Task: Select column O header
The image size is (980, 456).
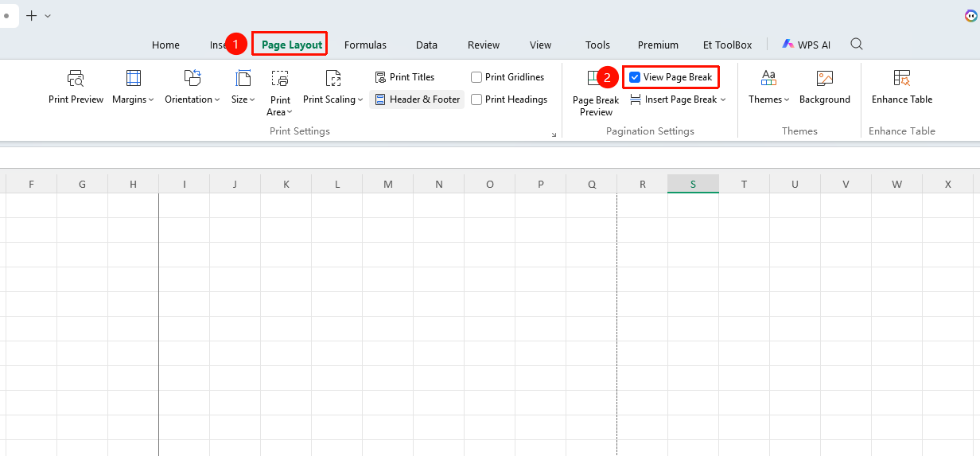Action: pyautogui.click(x=489, y=184)
